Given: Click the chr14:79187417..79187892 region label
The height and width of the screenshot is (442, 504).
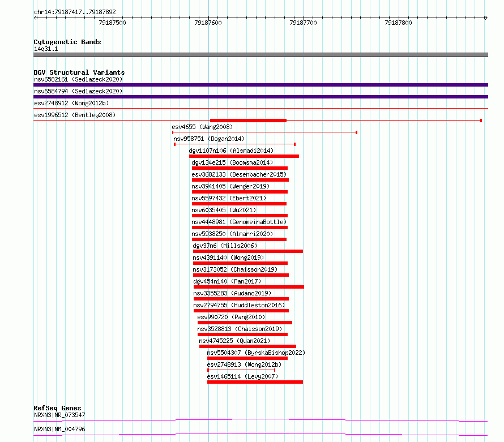Looking at the screenshot, I should tap(75, 12).
